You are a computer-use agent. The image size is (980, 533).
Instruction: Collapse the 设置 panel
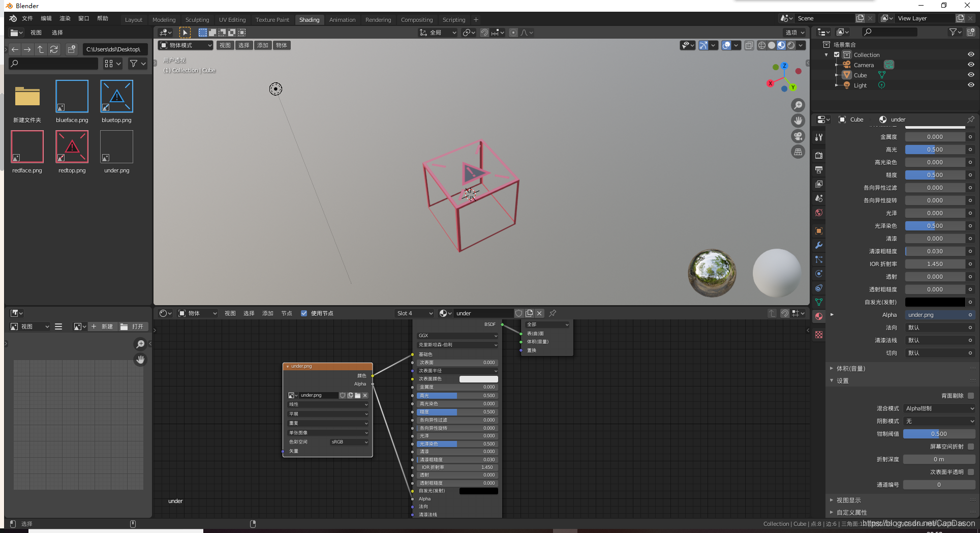[842, 380]
